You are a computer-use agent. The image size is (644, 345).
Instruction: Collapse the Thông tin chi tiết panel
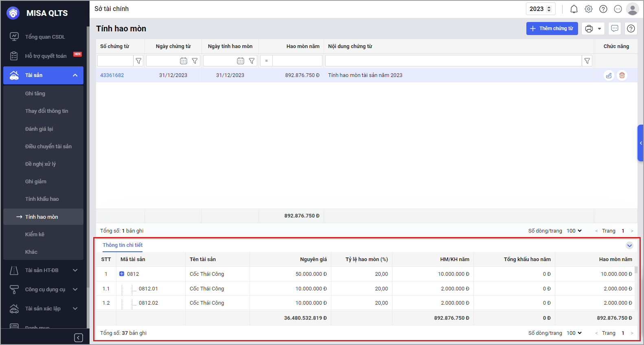[x=629, y=245]
